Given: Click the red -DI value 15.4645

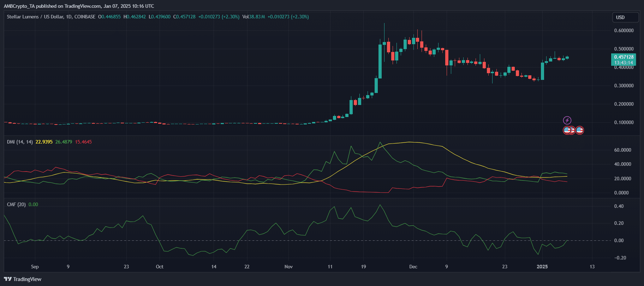Looking at the screenshot, I should [x=83, y=142].
